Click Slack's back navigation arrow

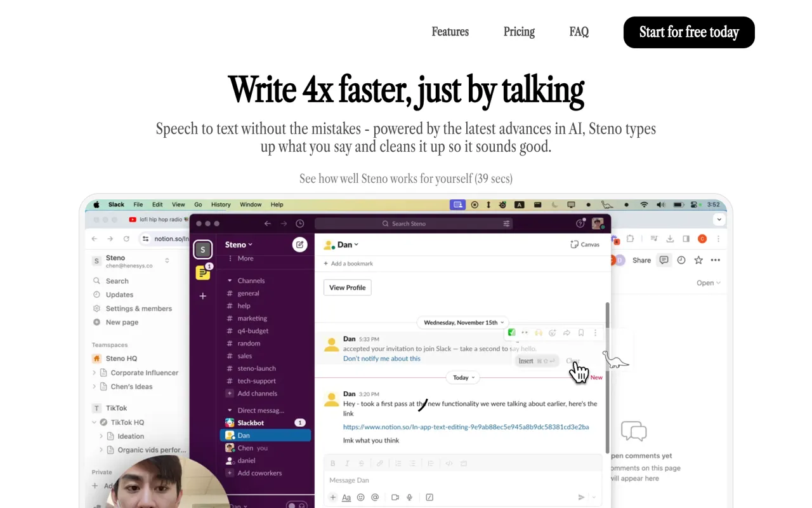[268, 224]
